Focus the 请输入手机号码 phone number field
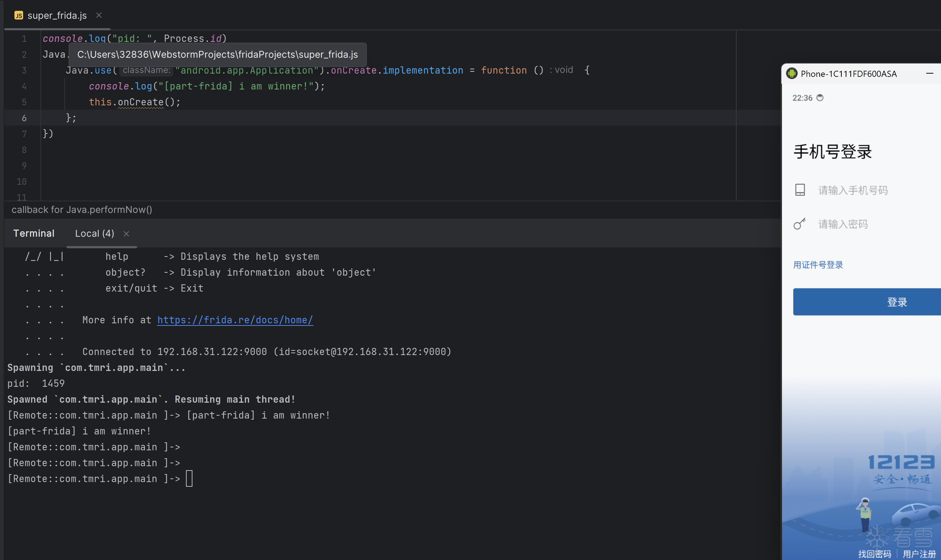Screen dimensions: 941x560 (853, 190)
